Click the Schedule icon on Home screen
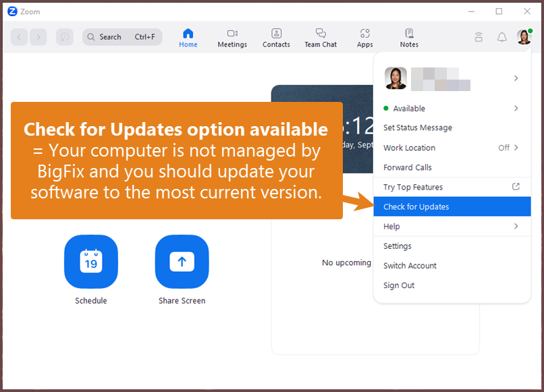 point(91,262)
